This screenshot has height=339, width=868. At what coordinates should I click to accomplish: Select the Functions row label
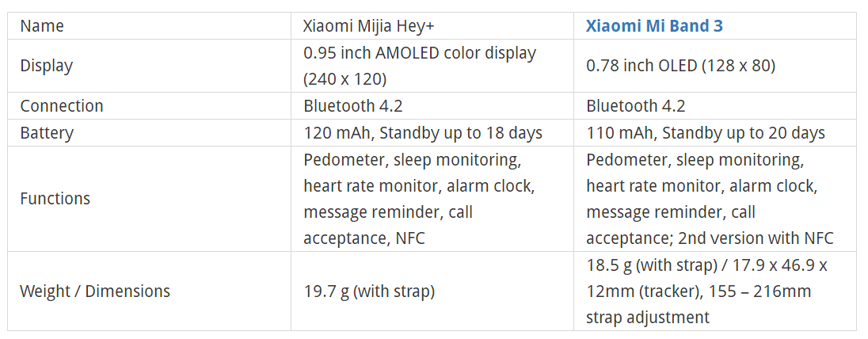55,199
